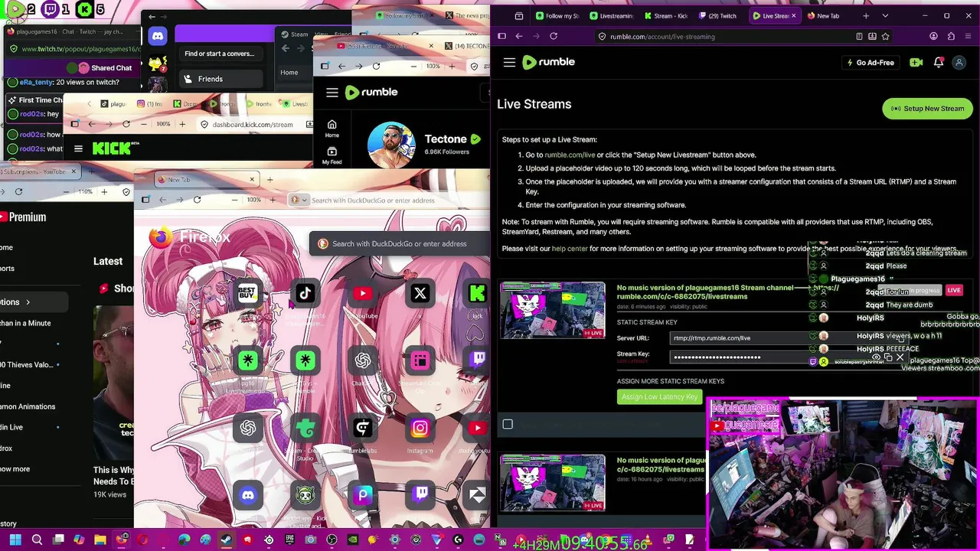Open the Discord shortcut tile in the bottom row
980x551 pixels.
(x=247, y=495)
